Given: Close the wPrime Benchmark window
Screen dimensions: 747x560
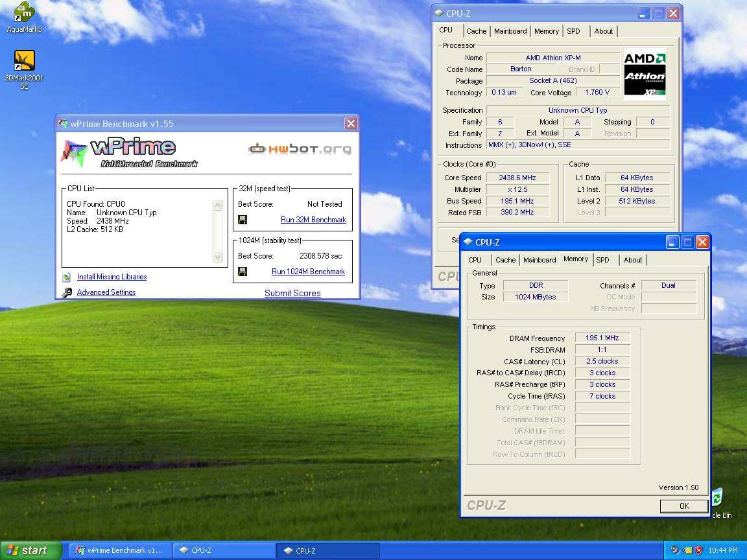Looking at the screenshot, I should (351, 123).
